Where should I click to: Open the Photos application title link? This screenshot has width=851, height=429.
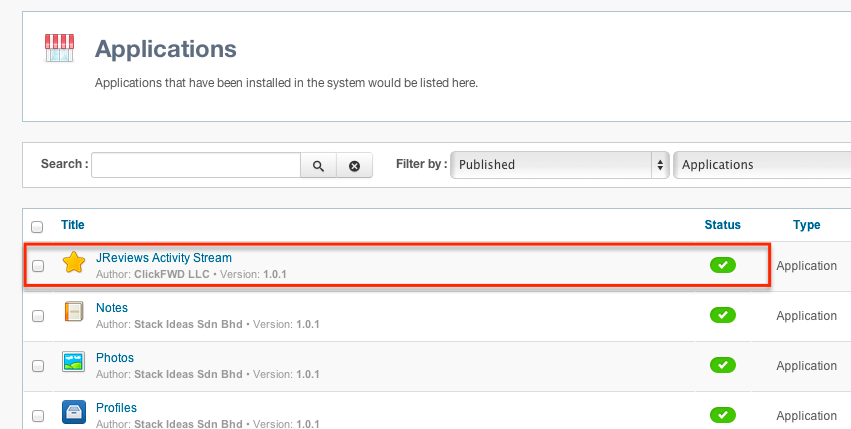(x=115, y=358)
